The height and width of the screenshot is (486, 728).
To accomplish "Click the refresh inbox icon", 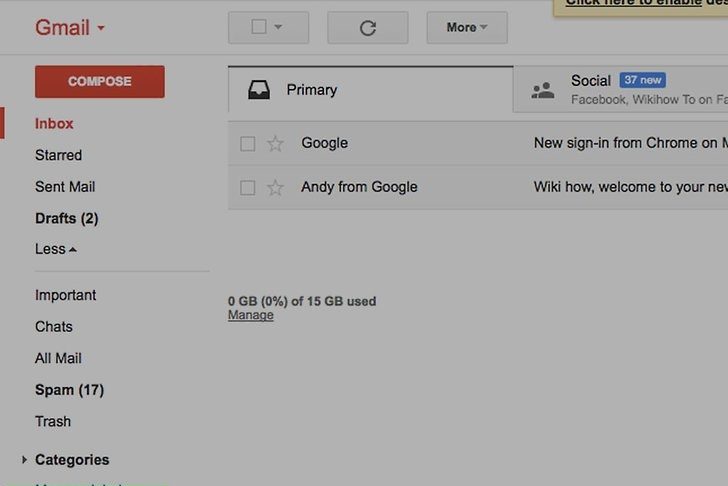I will pyautogui.click(x=367, y=28).
